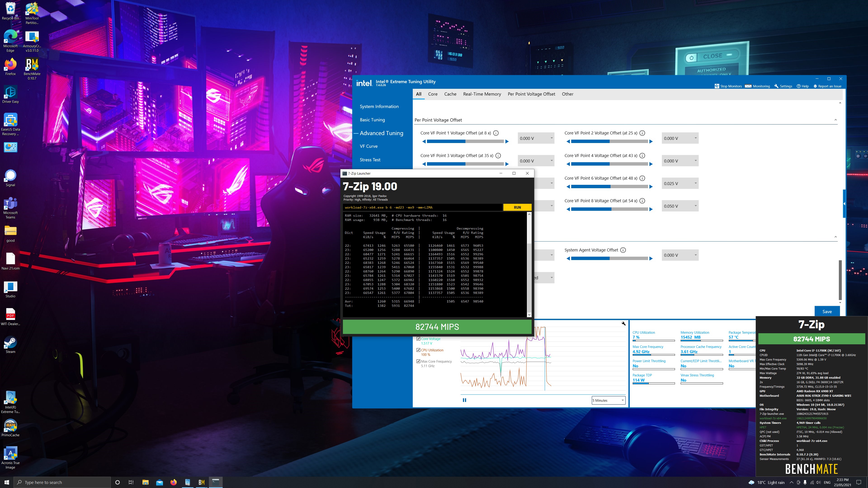Viewport: 868px width, 488px height.
Task: Open VF Point 4 voltage value dropdown
Action: tap(680, 161)
